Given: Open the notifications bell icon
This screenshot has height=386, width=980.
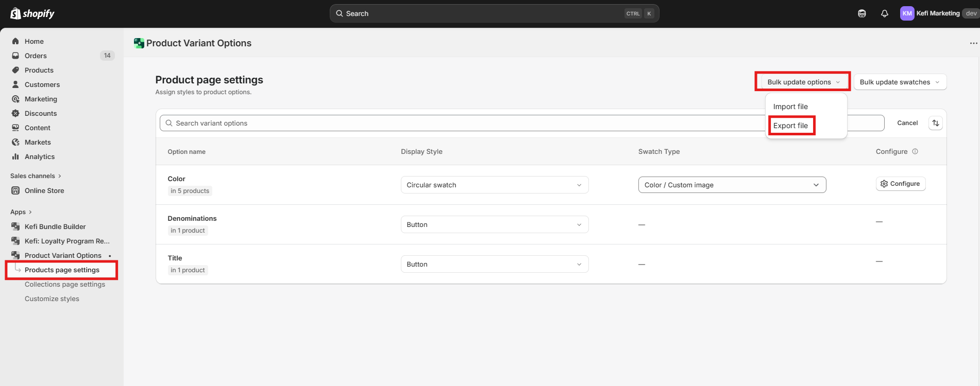Looking at the screenshot, I should pyautogui.click(x=884, y=13).
